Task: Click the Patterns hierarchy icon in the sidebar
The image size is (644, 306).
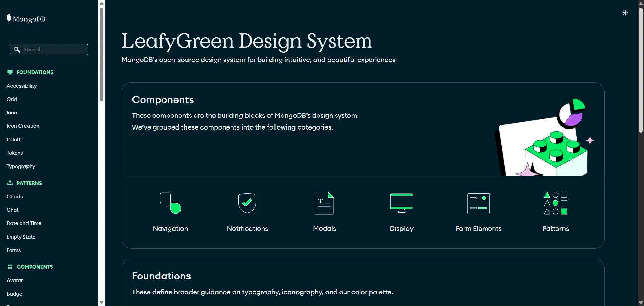Action: coord(10,183)
